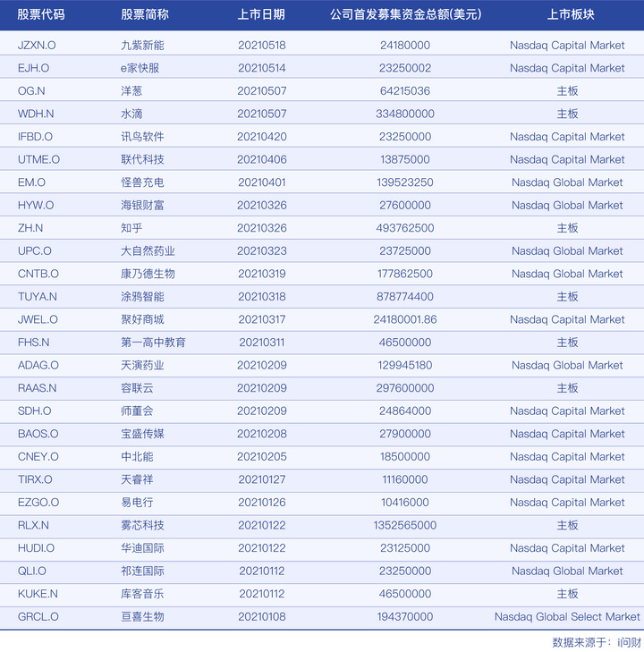
Task: Select stock code EZGO.O
Action: coord(38,503)
